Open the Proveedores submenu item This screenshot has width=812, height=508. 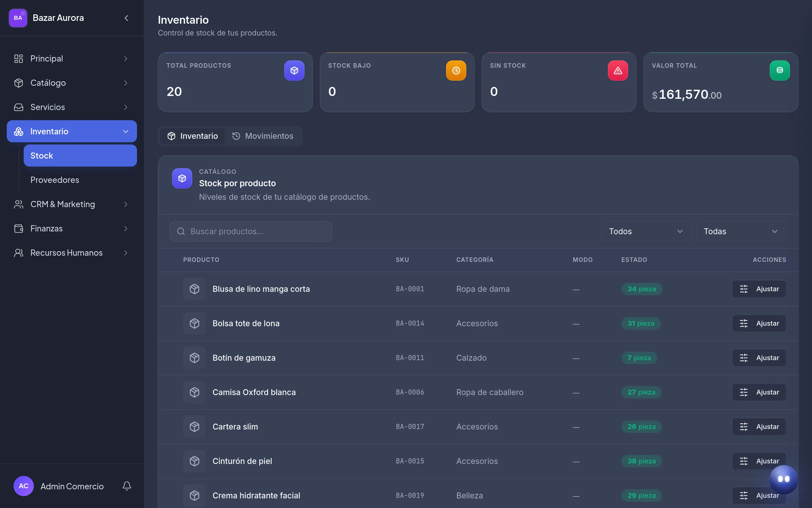click(80, 180)
